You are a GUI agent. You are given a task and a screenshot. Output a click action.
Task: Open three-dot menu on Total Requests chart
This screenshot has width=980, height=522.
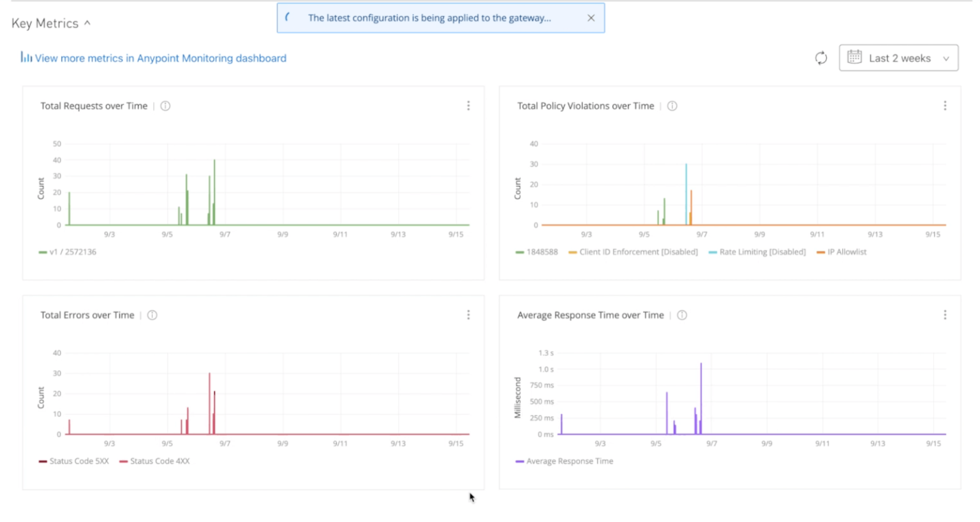point(468,106)
